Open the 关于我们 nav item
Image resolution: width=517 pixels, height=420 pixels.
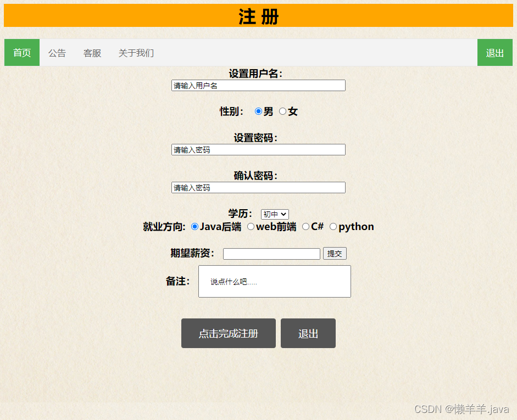pos(135,53)
